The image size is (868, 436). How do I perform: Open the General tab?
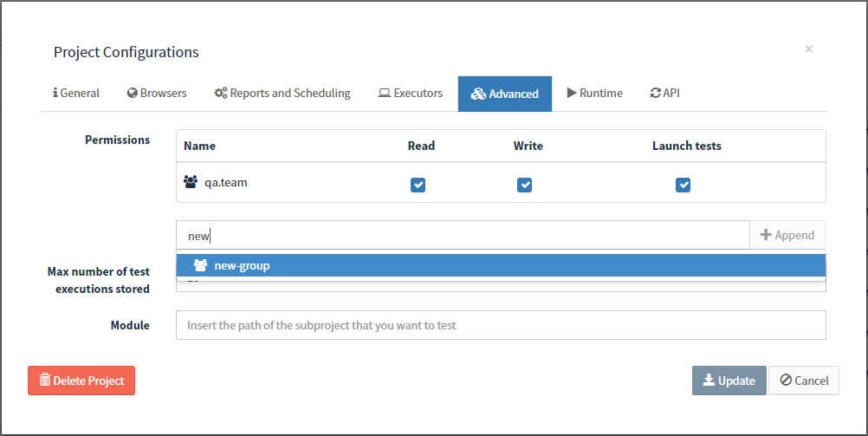pos(76,93)
